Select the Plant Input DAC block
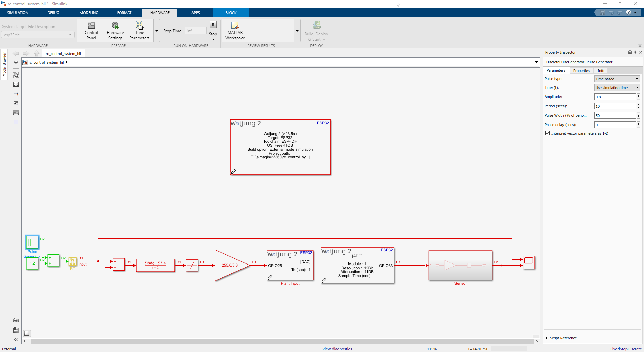 290,265
